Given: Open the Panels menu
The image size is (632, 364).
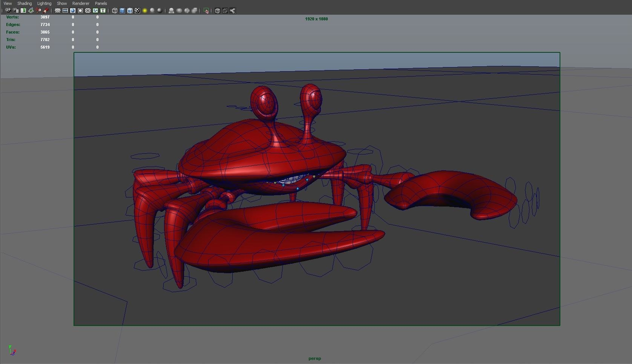Looking at the screenshot, I should point(101,3).
